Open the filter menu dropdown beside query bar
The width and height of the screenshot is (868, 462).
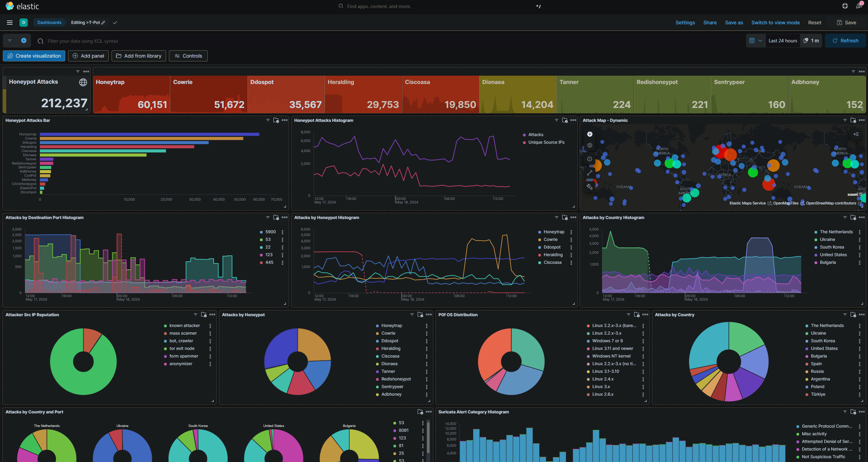tap(10, 41)
